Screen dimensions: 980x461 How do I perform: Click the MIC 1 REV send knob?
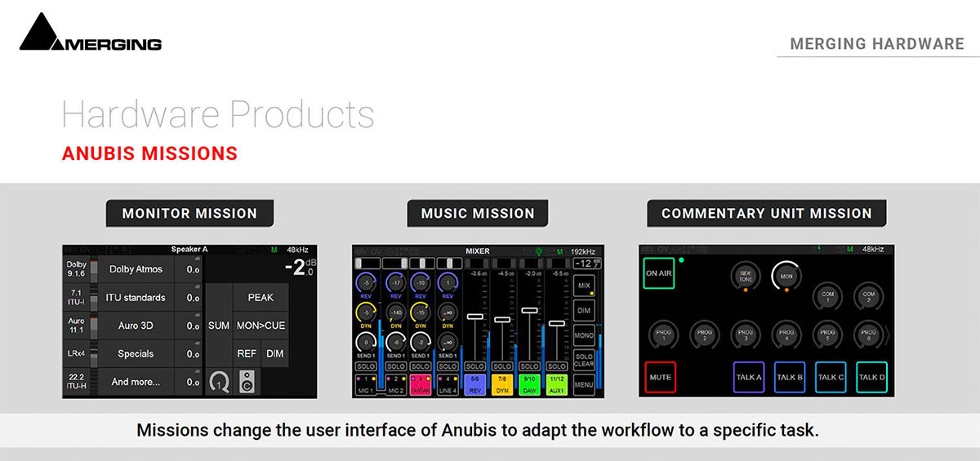pyautogui.click(x=365, y=283)
